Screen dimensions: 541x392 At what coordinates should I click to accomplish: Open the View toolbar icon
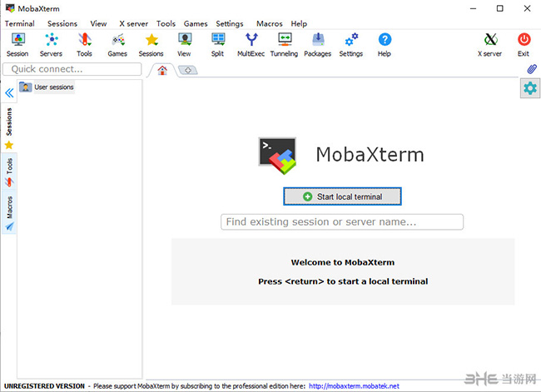click(x=184, y=44)
